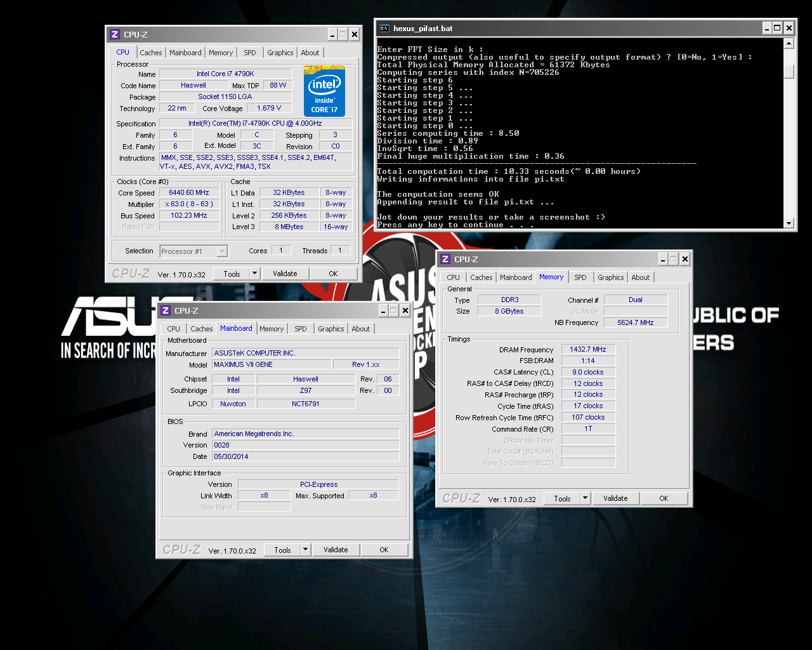Image resolution: width=812 pixels, height=650 pixels.
Task: Click OK in the Memory window
Action: [x=664, y=498]
